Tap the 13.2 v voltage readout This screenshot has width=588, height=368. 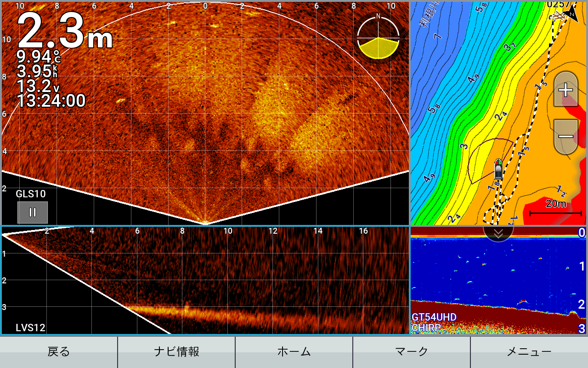click(x=39, y=86)
